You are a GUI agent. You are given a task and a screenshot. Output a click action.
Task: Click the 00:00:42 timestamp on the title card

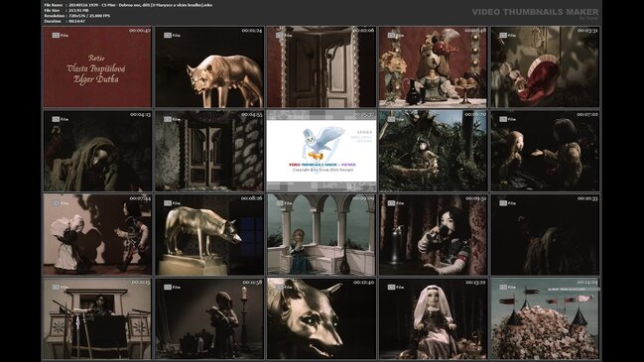(x=140, y=31)
